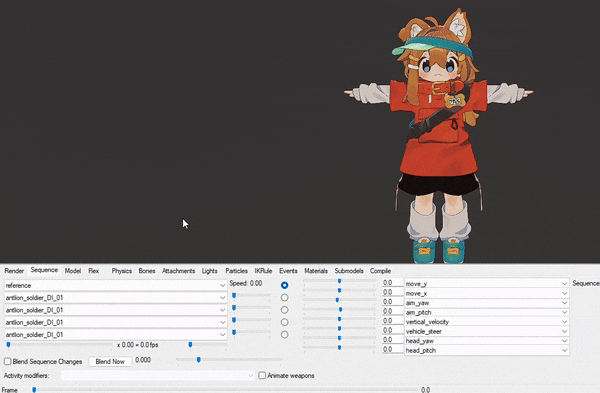600x393 pixels.
Task: Expand the Activity modifiers dropdown
Action: [158, 376]
